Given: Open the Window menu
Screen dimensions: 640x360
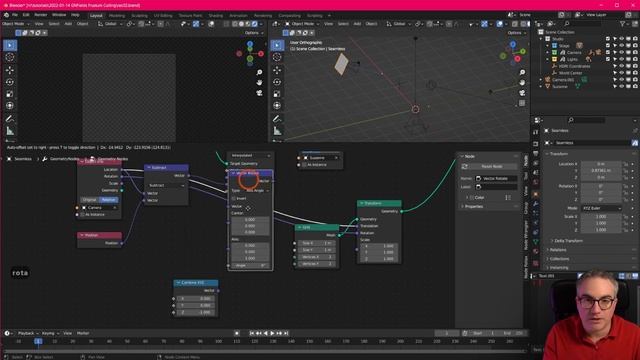Looking at the screenshot, I should [x=59, y=15].
